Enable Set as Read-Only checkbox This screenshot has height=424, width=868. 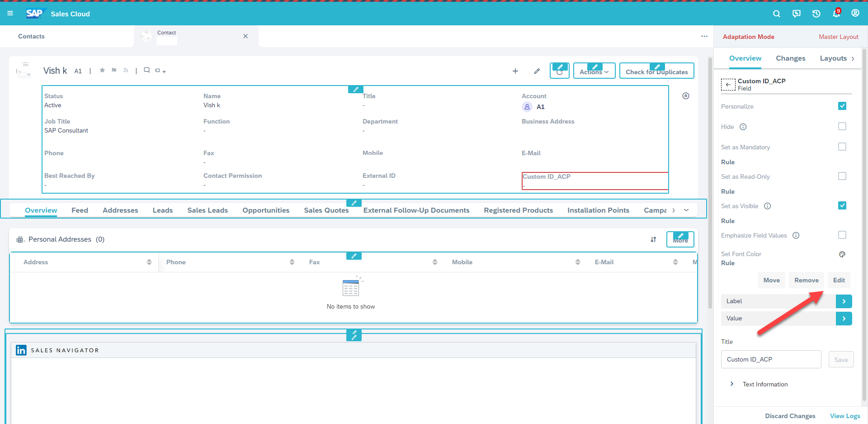point(842,176)
